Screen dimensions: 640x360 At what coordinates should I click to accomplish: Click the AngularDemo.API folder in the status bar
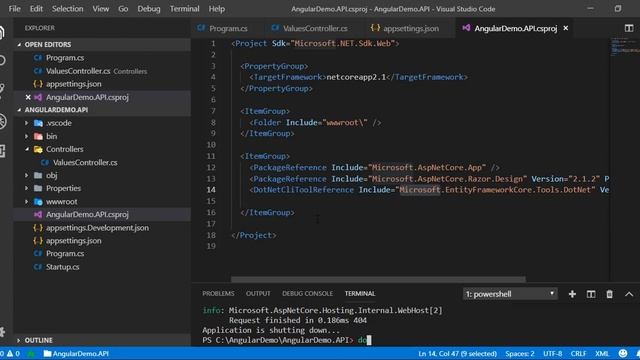point(76,353)
